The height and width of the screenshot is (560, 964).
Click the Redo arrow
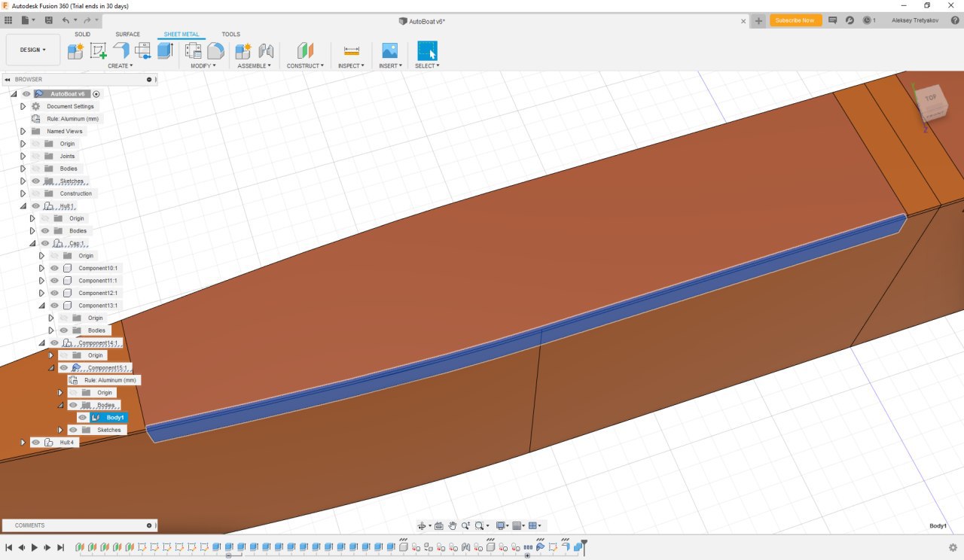pos(87,20)
